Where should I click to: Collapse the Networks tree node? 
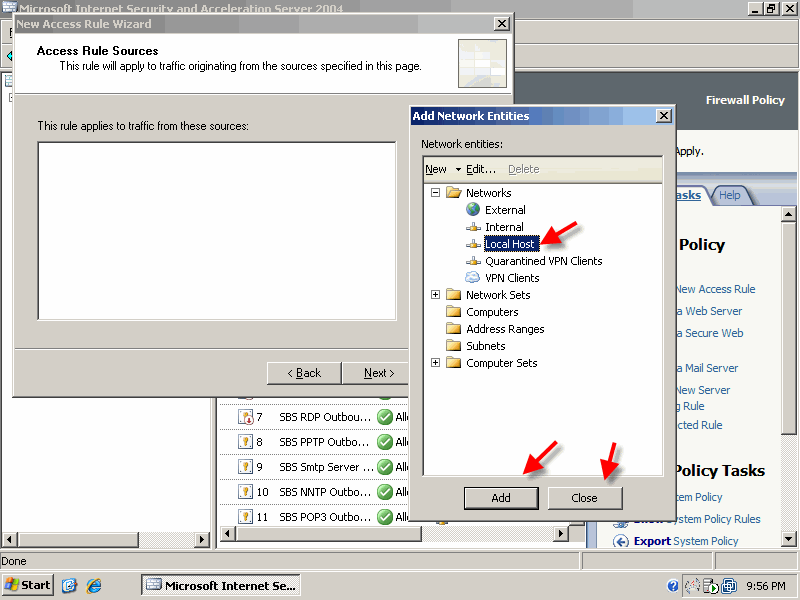(x=435, y=192)
